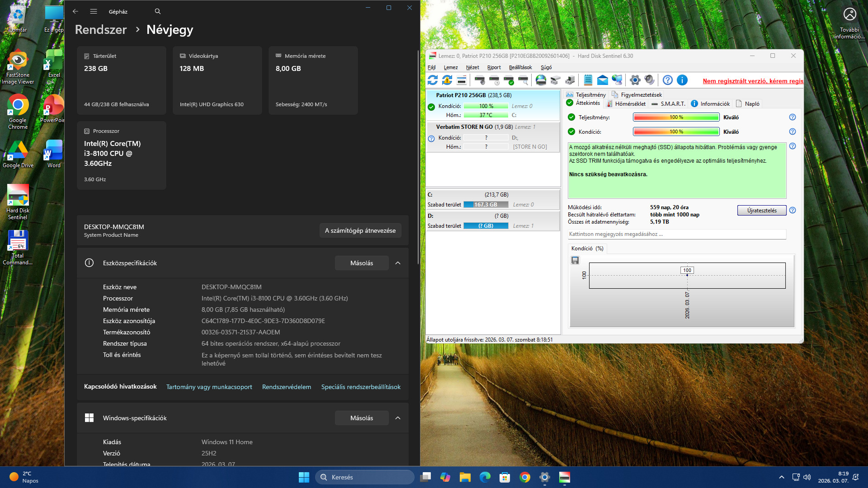Open the blue notepad report toolbar icon
The width and height of the screenshot is (868, 488).
(588, 80)
